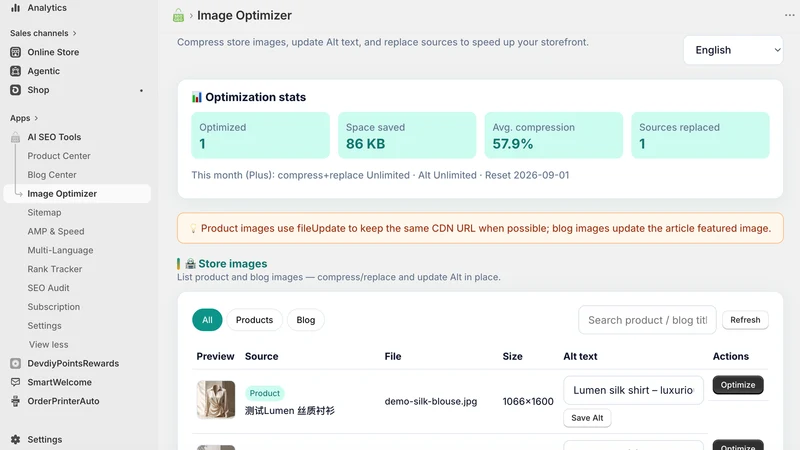Go to the Sitemap page
The image size is (800, 450).
tap(44, 212)
